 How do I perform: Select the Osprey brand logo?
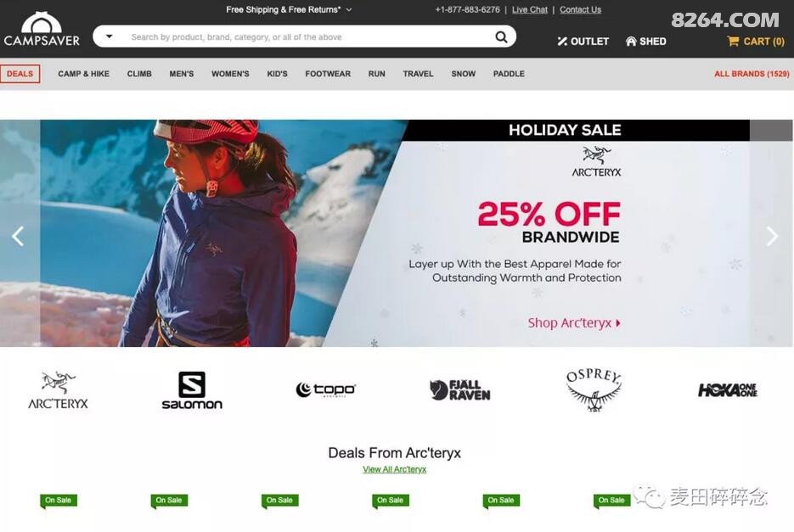pyautogui.click(x=594, y=389)
